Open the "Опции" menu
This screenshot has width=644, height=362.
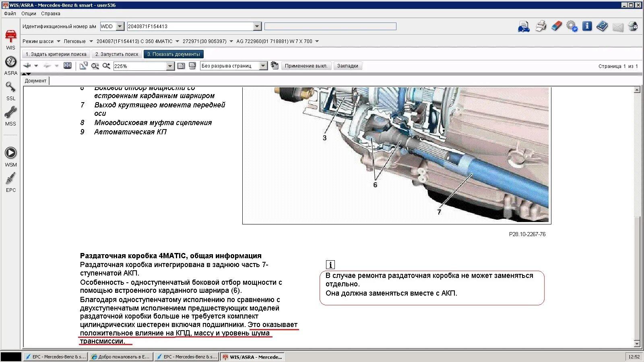(29, 14)
